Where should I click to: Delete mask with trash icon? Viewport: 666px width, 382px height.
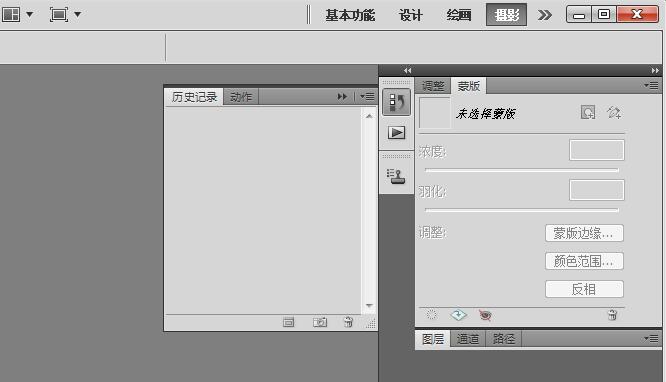[x=612, y=315]
